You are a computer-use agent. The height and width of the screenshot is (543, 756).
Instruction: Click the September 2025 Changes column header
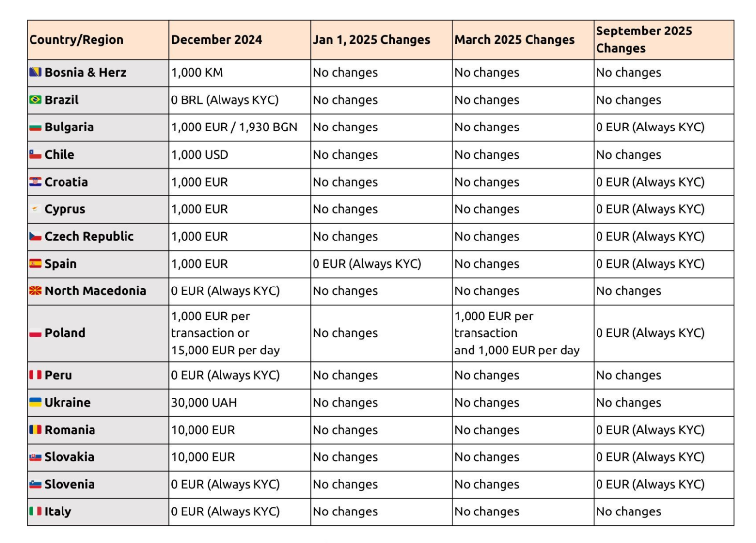(x=644, y=39)
